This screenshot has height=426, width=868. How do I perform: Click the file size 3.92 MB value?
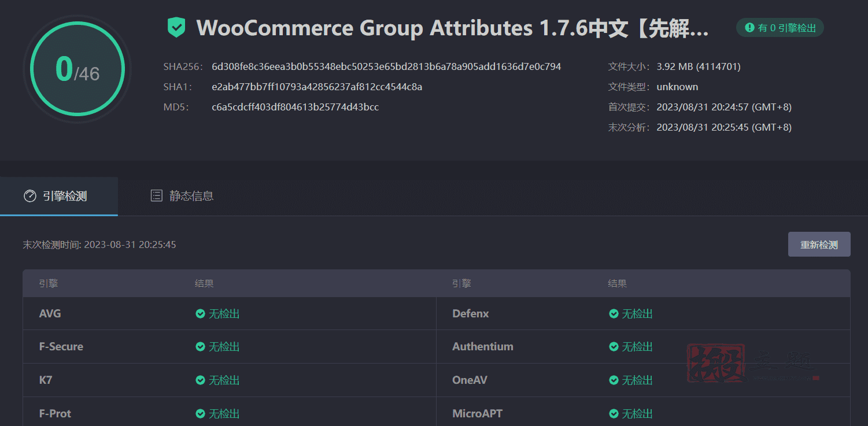(x=699, y=66)
